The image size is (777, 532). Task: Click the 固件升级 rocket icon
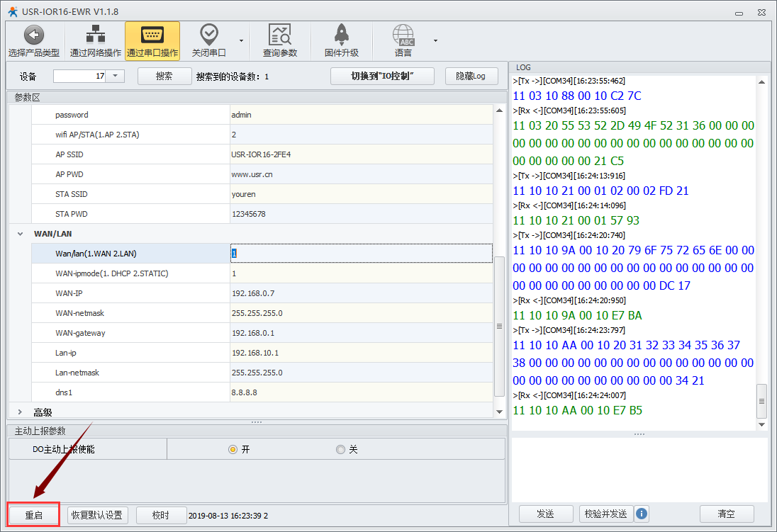coord(342,35)
